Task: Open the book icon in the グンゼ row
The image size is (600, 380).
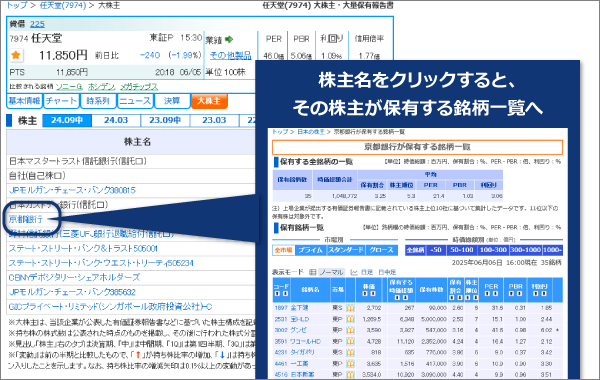Action: tap(350, 330)
